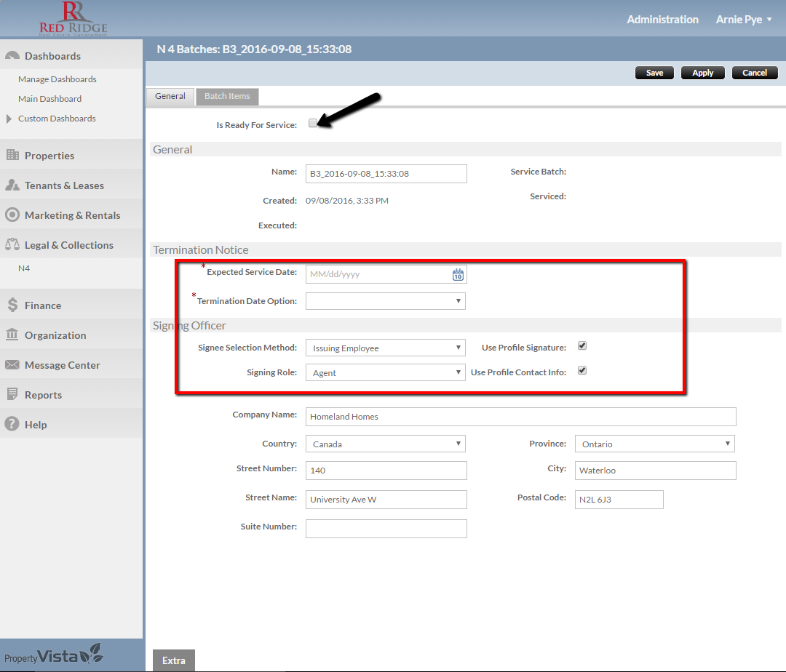
Task: Open the Administration menu
Action: (662, 20)
